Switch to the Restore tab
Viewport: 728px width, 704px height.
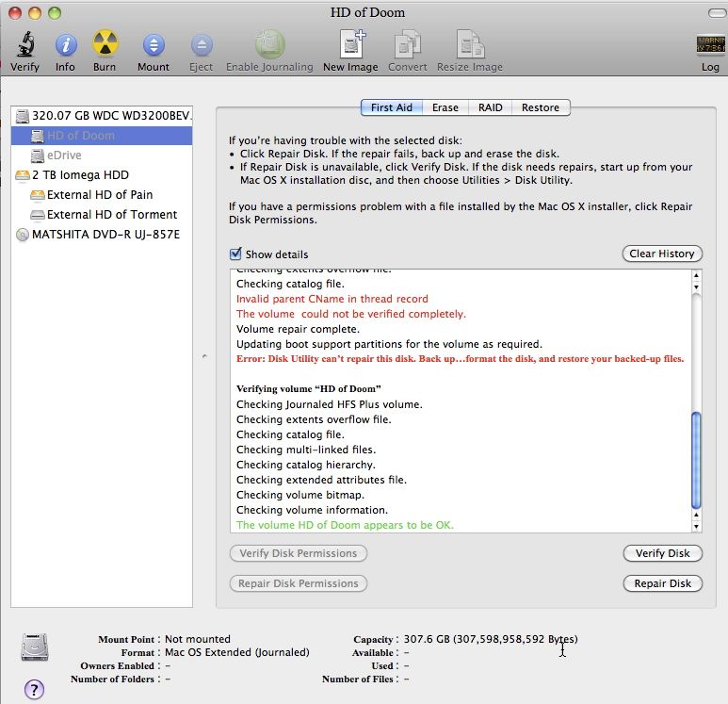tap(541, 107)
